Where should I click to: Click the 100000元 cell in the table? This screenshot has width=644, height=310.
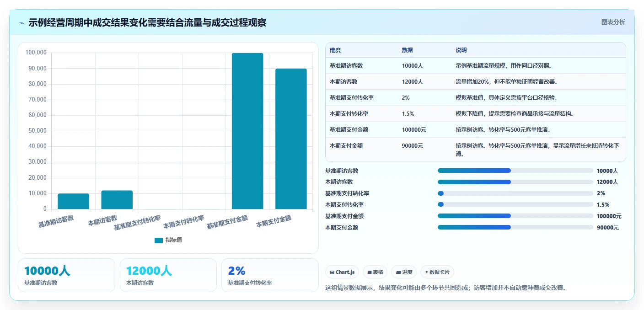[x=414, y=130]
